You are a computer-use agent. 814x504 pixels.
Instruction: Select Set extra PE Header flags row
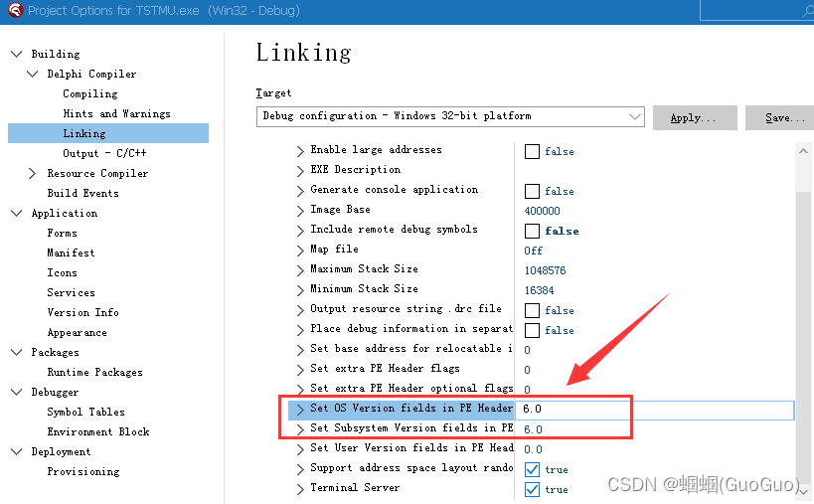click(x=386, y=369)
